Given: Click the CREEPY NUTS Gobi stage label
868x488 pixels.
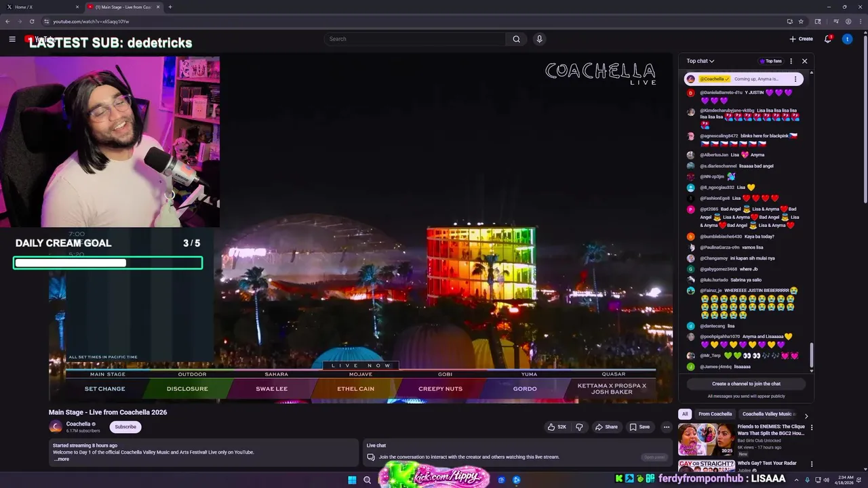Looking at the screenshot, I should (440, 389).
